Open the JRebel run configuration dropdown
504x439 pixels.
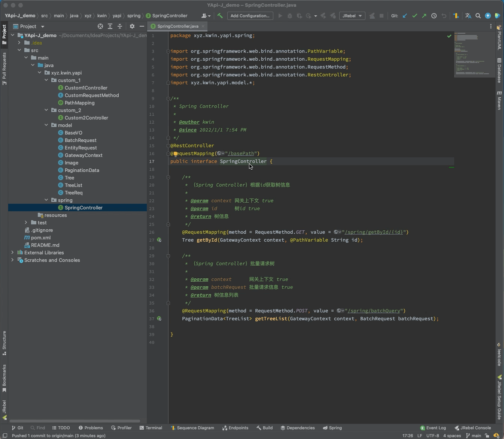coord(352,16)
